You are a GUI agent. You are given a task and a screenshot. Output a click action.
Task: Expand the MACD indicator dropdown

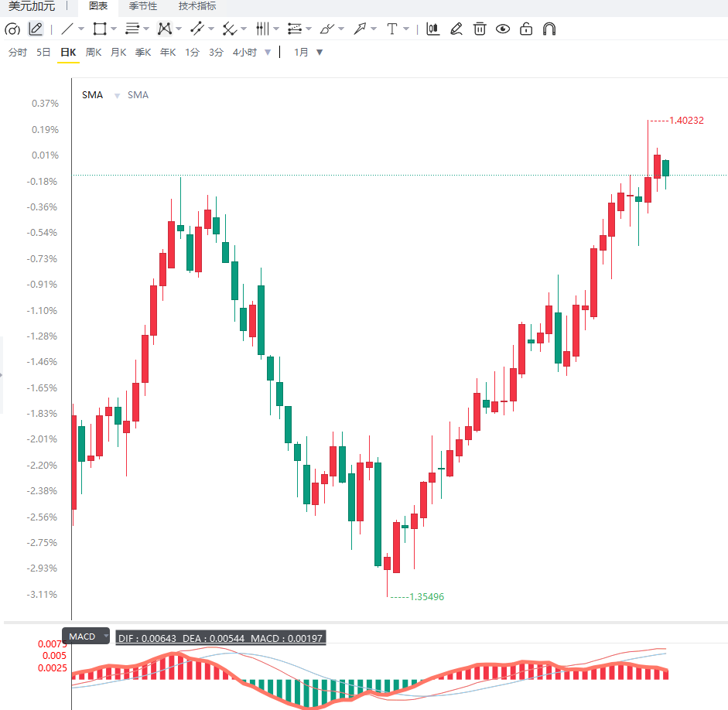(x=106, y=636)
